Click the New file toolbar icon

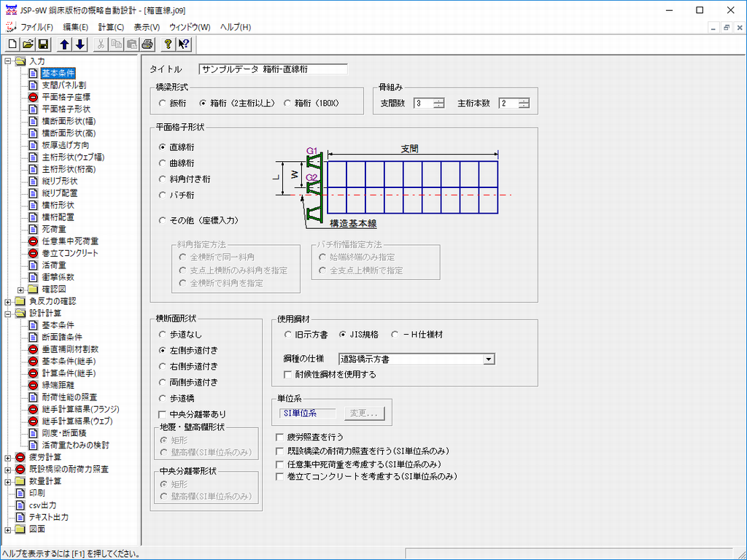coord(12,44)
